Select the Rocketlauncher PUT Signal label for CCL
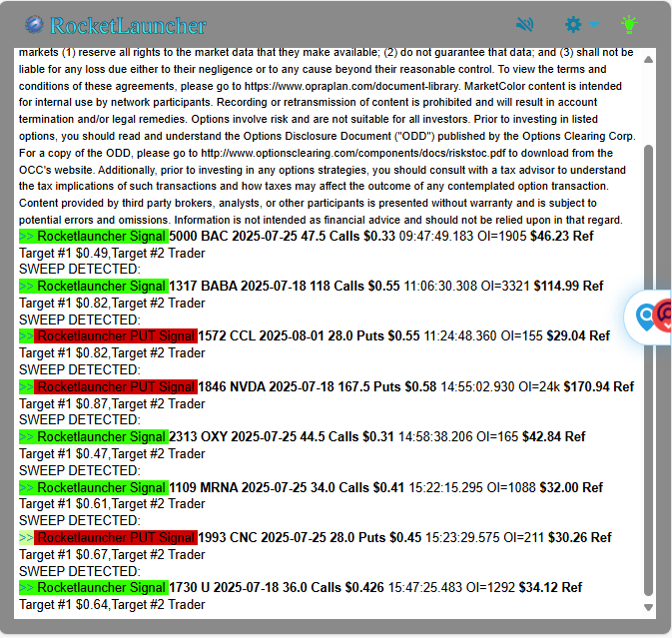The width and height of the screenshot is (672, 638). point(116,335)
